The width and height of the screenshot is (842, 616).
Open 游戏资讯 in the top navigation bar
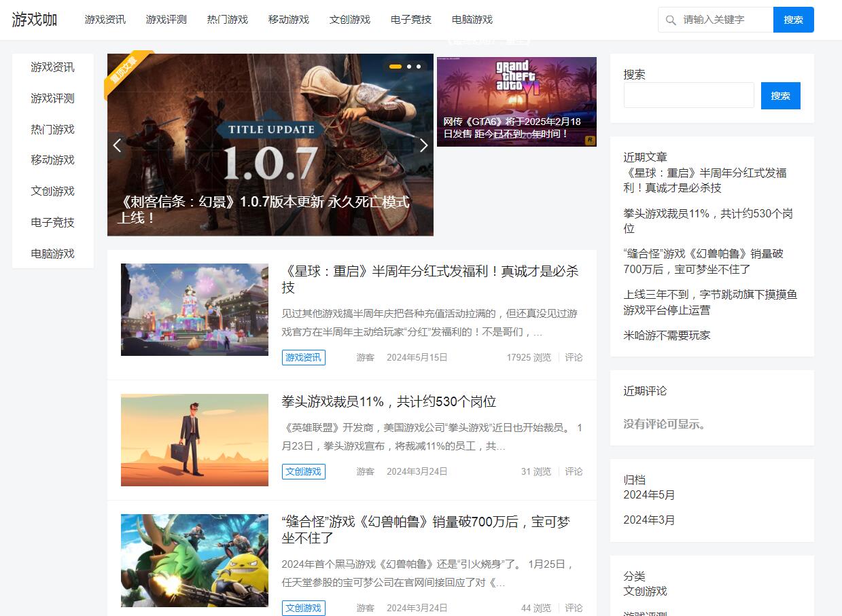coord(105,20)
